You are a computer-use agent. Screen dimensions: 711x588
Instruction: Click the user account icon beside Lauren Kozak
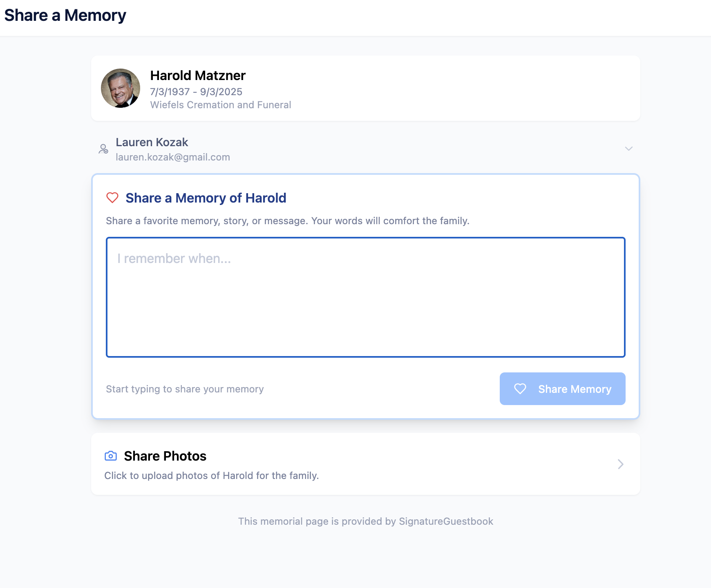coord(103,149)
